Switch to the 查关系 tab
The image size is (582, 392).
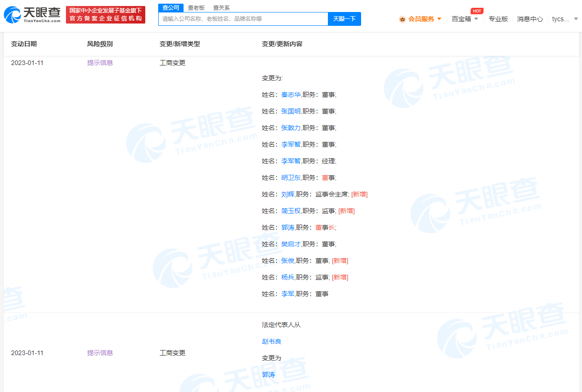[221, 8]
